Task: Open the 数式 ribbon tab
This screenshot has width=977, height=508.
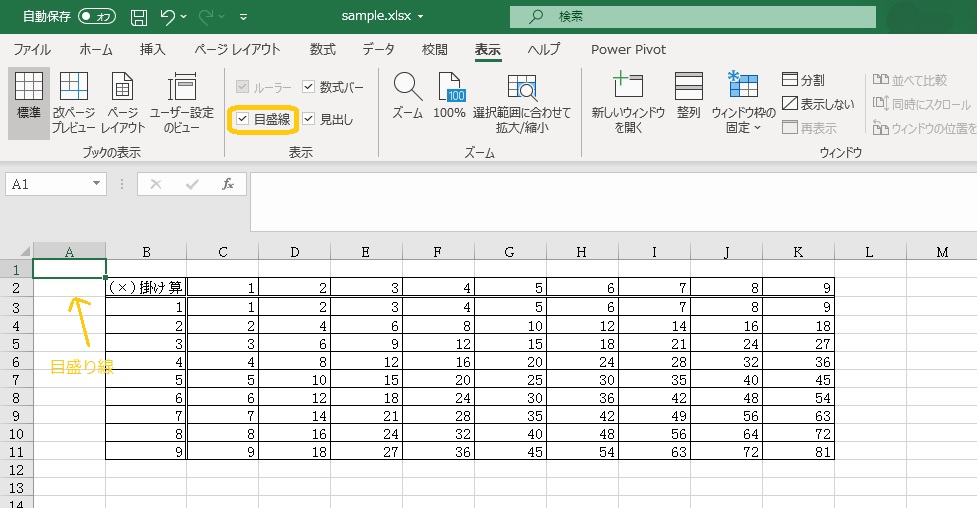Action: (322, 49)
